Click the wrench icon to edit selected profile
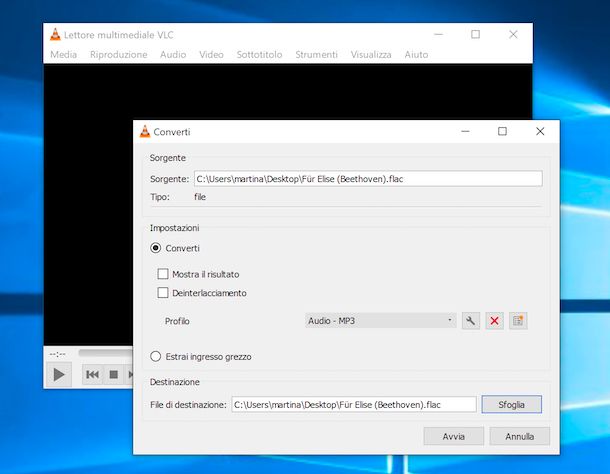610x474 pixels. pyautogui.click(x=471, y=321)
